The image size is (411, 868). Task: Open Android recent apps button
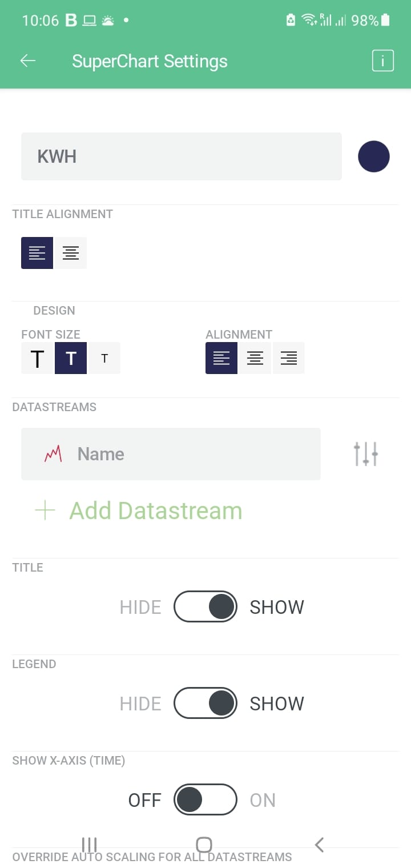coord(90,845)
